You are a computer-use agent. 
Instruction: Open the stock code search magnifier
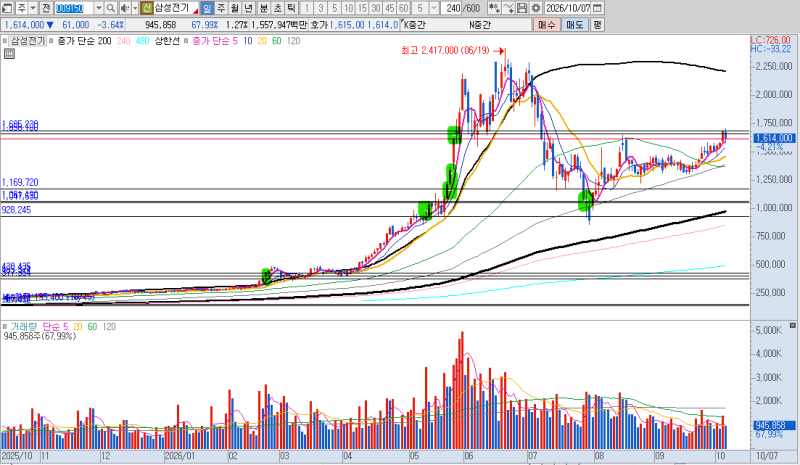click(110, 8)
